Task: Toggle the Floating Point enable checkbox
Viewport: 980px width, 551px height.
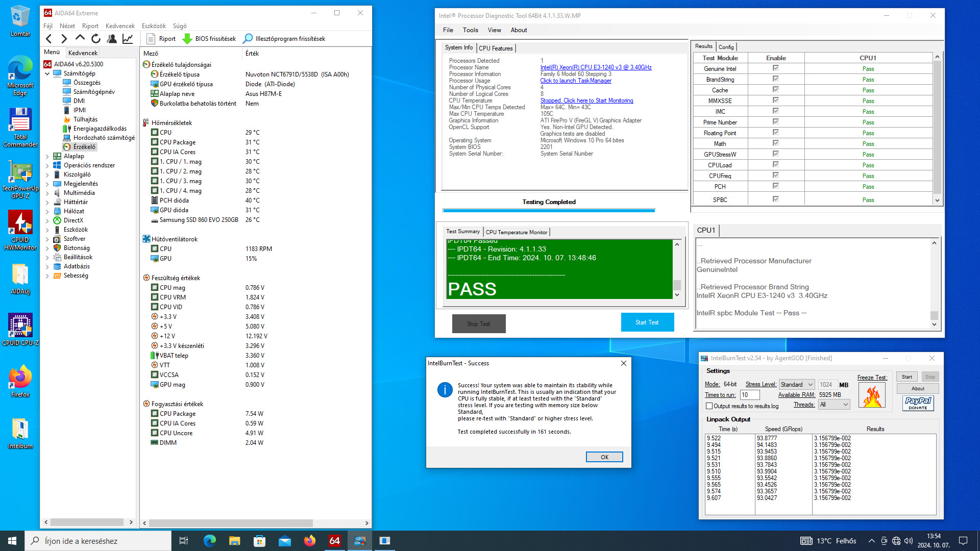Action: pyautogui.click(x=775, y=133)
